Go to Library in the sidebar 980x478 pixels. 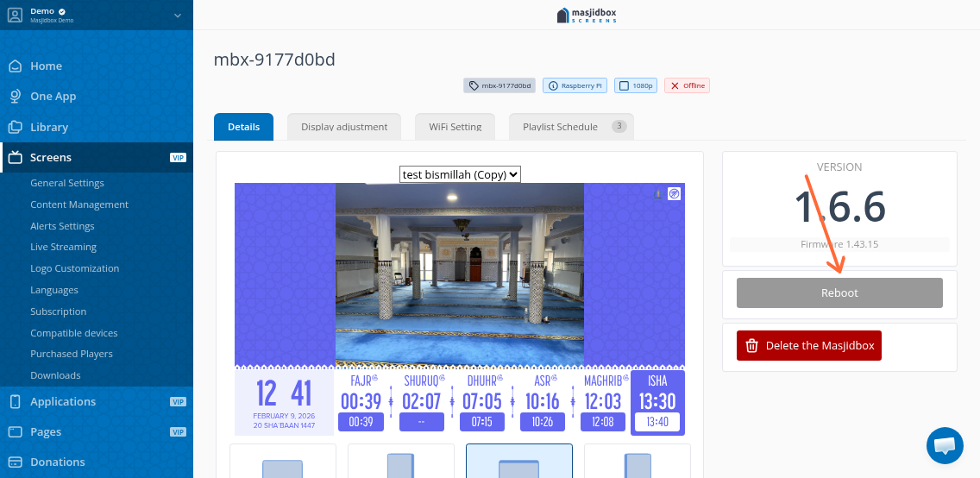click(48, 127)
